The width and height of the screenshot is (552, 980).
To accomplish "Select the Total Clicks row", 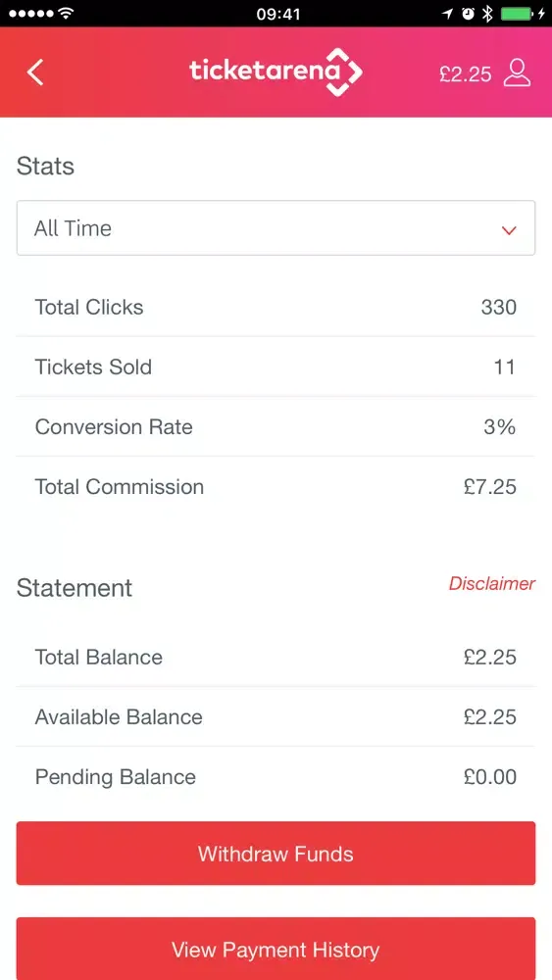I will click(x=276, y=307).
